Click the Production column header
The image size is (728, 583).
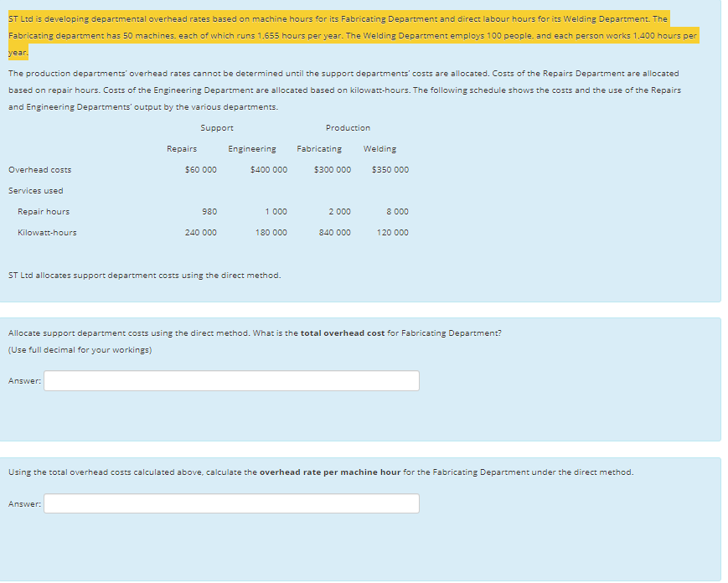pos(349,127)
